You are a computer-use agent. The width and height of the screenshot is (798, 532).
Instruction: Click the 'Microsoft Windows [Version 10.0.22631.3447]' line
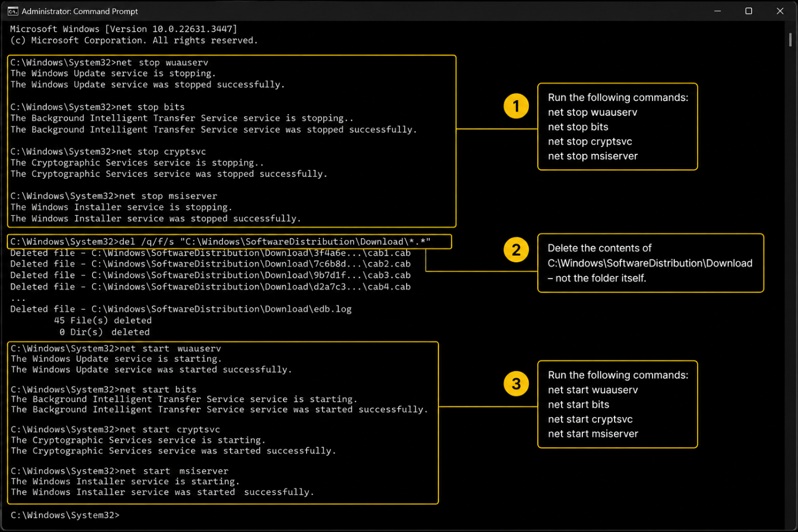click(124, 29)
